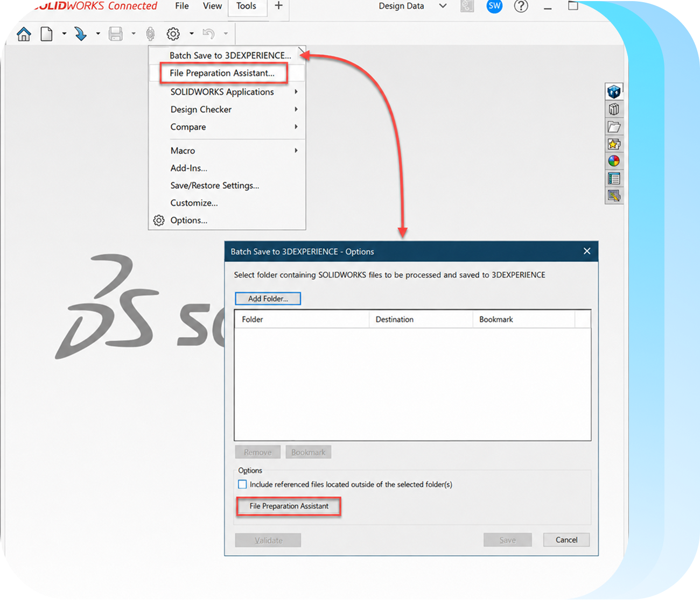Click the "Batch Save to 3DEXPERIENCE - Options" title

point(302,252)
